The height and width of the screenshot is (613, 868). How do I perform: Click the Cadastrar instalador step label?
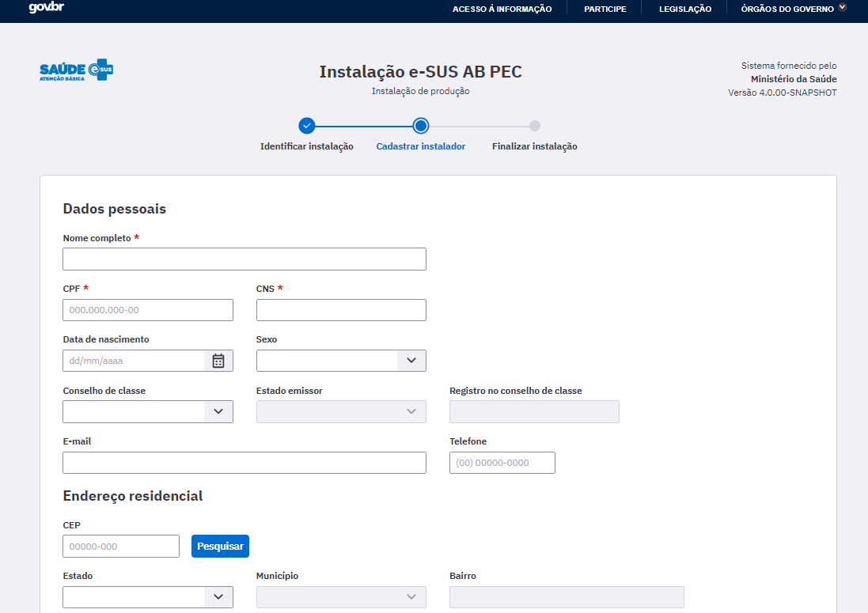(421, 146)
